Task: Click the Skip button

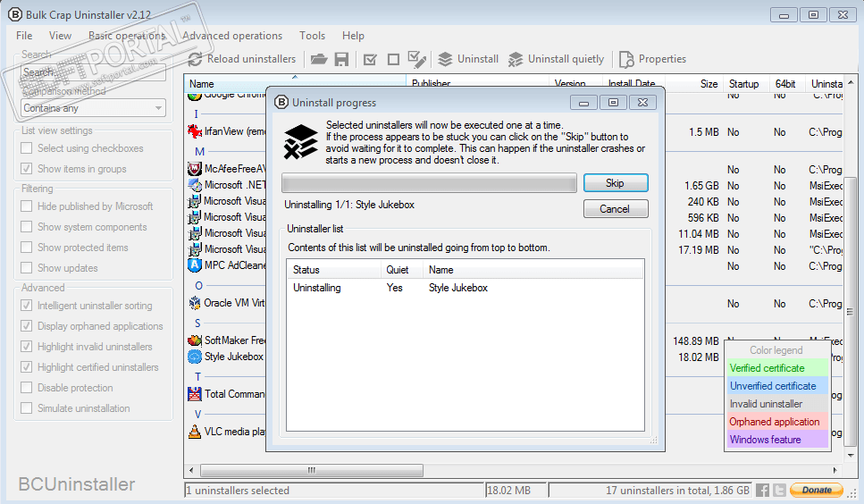Action: [x=616, y=183]
